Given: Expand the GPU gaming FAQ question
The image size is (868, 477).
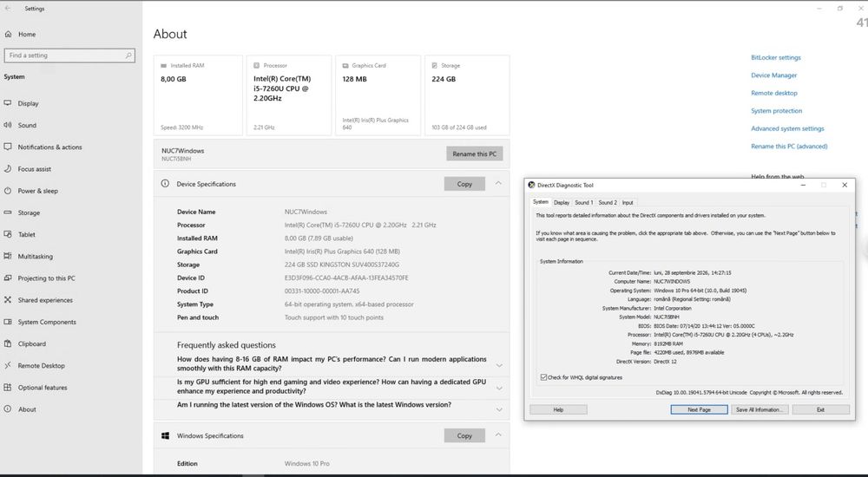Looking at the screenshot, I should [x=499, y=388].
